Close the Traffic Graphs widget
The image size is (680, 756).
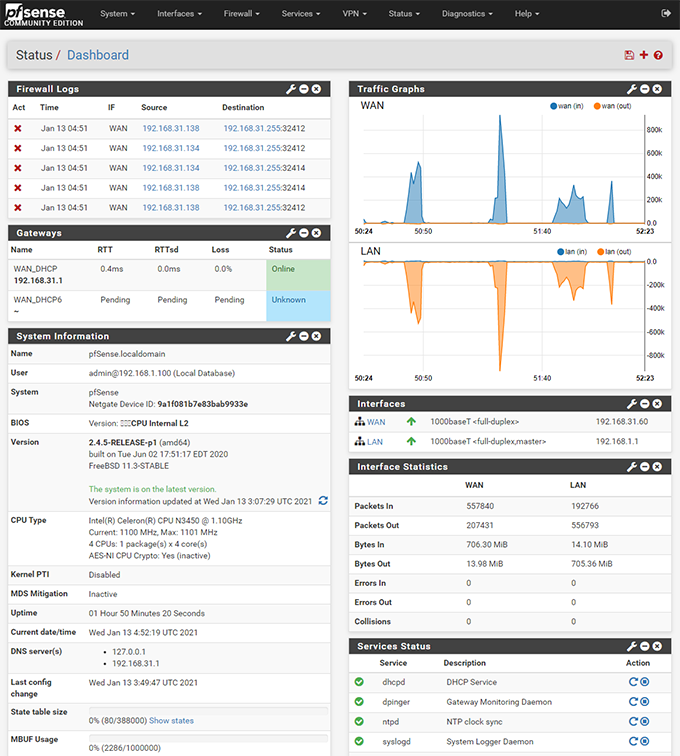pyautogui.click(x=657, y=89)
